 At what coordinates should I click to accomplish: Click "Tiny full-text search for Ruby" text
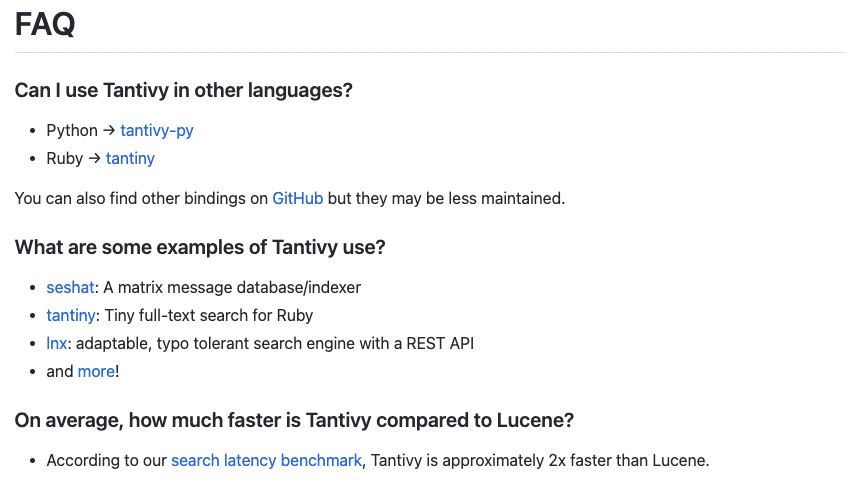click(x=209, y=315)
